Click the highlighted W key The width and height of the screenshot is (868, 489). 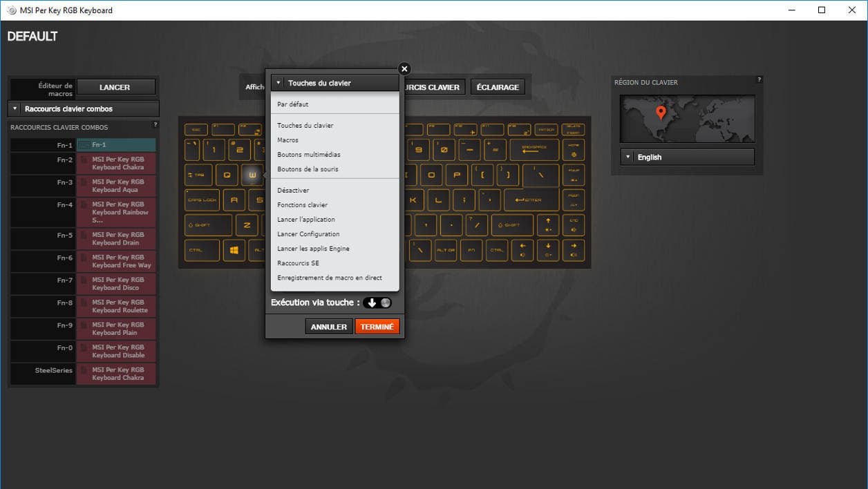[252, 175]
